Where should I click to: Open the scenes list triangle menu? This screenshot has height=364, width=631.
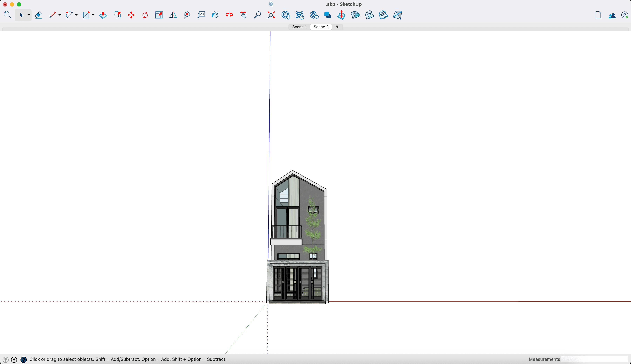(337, 27)
